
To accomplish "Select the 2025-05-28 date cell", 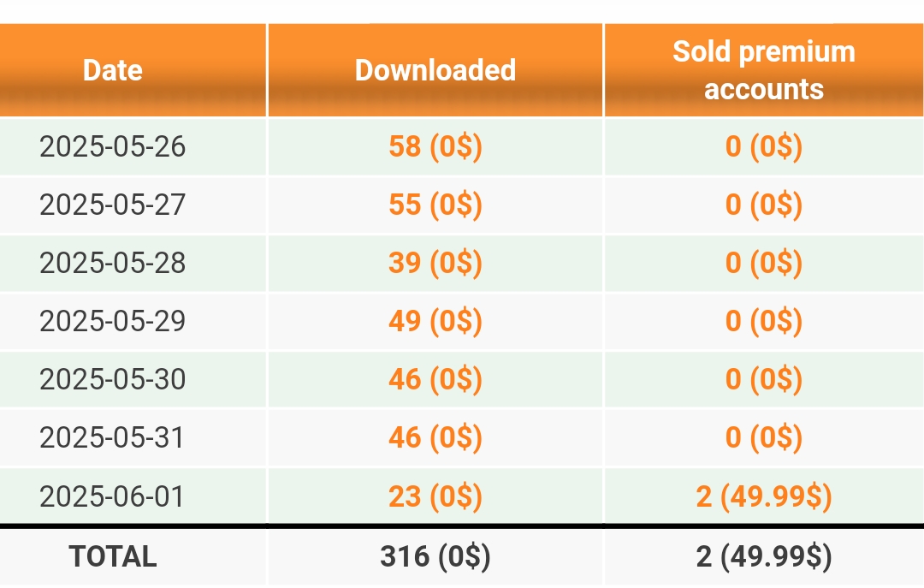I will (113, 263).
